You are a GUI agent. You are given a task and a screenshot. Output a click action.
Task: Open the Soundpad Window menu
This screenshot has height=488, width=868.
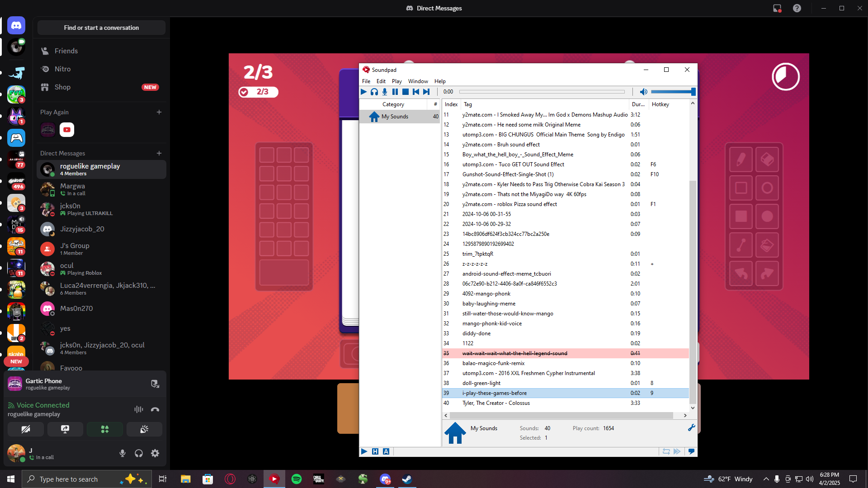[418, 81]
